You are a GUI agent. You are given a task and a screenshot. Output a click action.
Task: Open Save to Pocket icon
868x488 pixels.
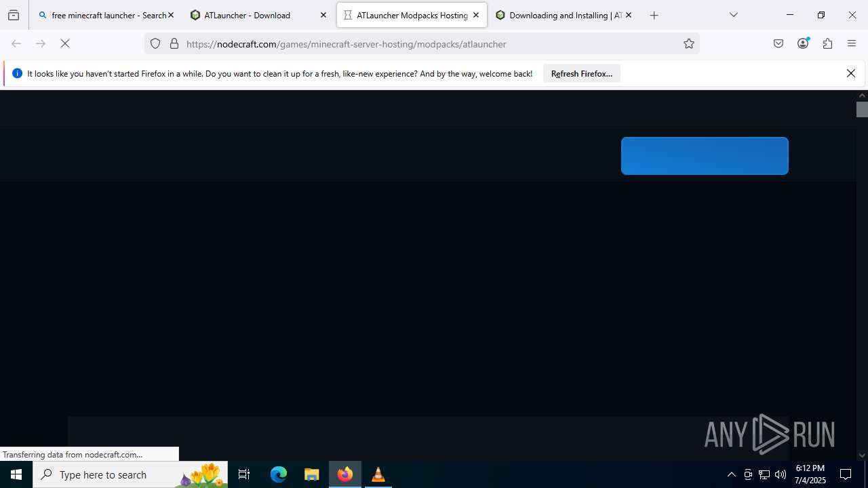click(778, 43)
